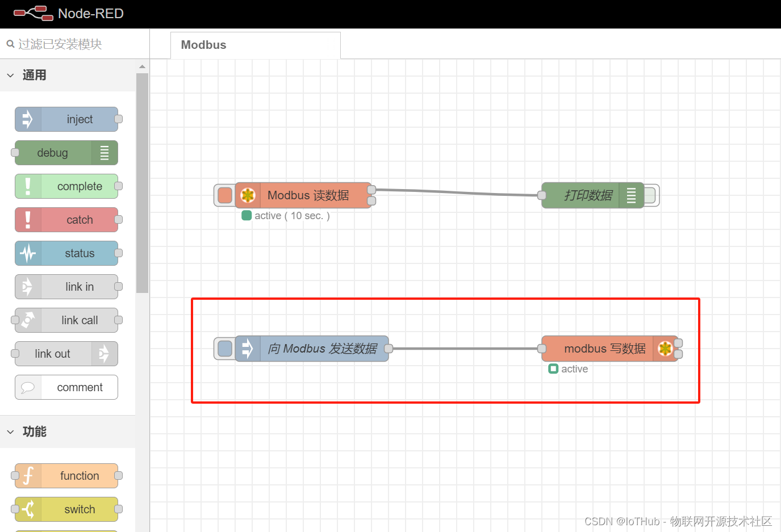The image size is (781, 532).
Task: Click the 打印数据 debug node list icon
Action: (x=631, y=195)
